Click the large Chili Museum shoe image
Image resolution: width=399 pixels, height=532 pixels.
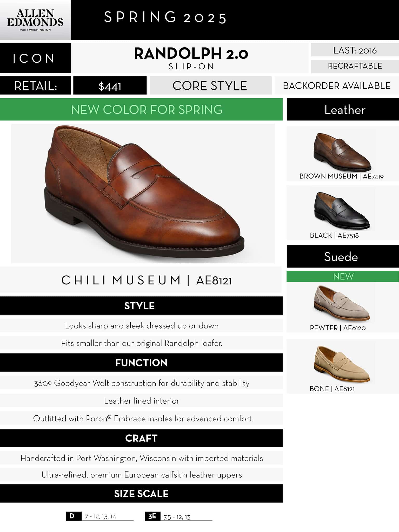pos(143,194)
